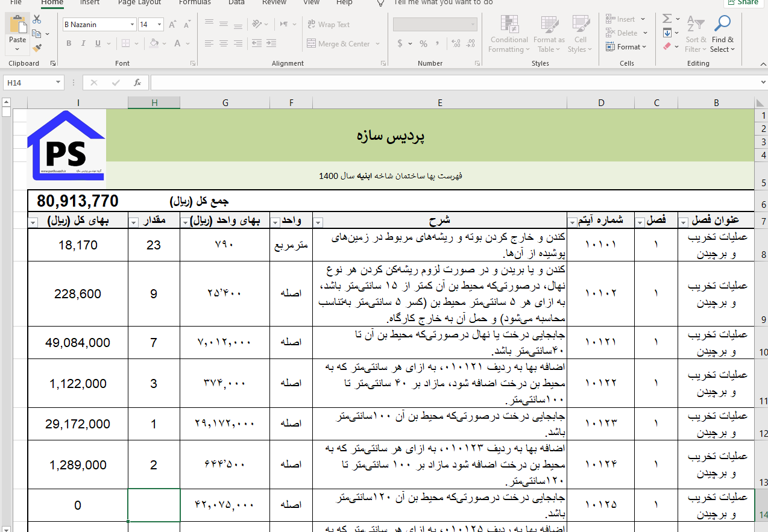Select the Format Painter brush
Viewport: 768px width, 532px height.
(37, 47)
